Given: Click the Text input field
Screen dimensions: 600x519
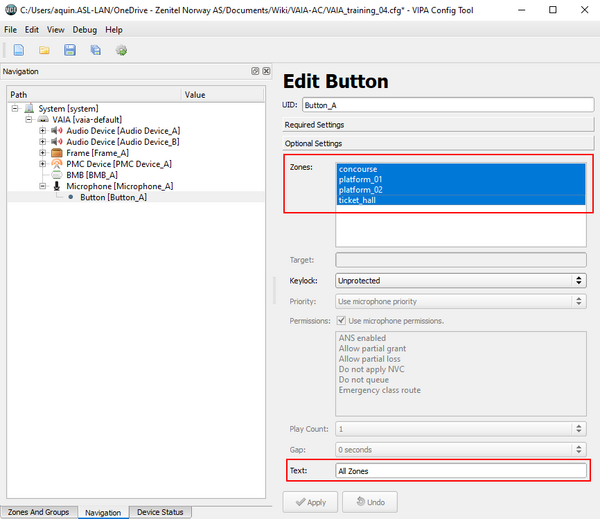Looking at the screenshot, I should point(460,470).
